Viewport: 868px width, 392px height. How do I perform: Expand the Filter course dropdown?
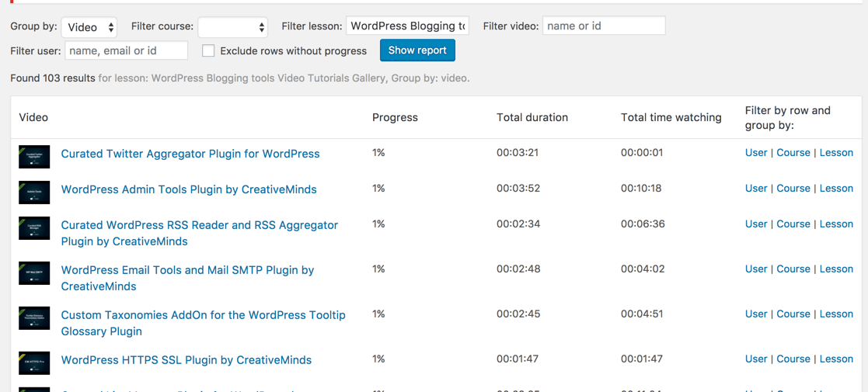pos(232,27)
